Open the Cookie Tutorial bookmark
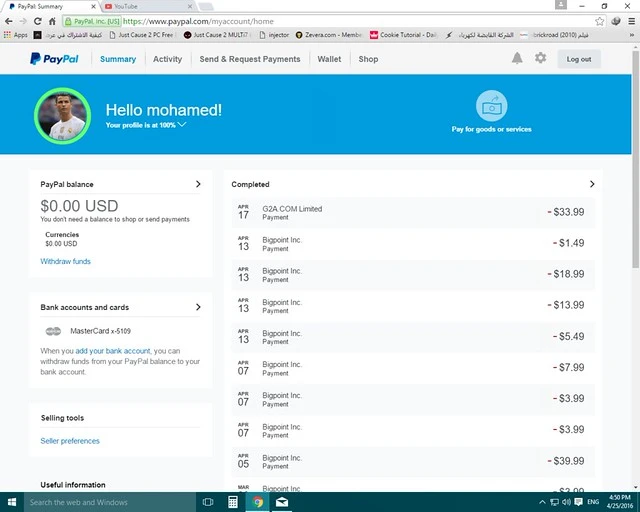The image size is (640, 512). coord(403,35)
